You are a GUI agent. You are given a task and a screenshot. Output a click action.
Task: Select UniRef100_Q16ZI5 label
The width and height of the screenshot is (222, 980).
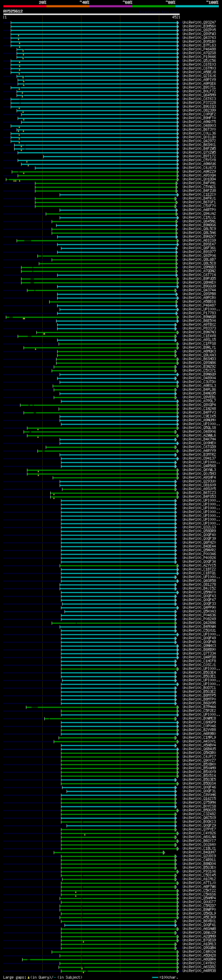point(199,799)
